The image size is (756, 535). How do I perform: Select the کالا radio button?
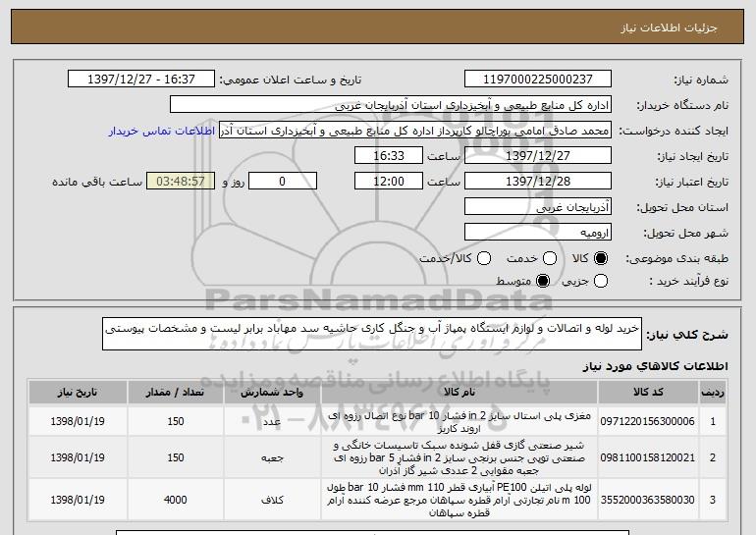(601, 258)
